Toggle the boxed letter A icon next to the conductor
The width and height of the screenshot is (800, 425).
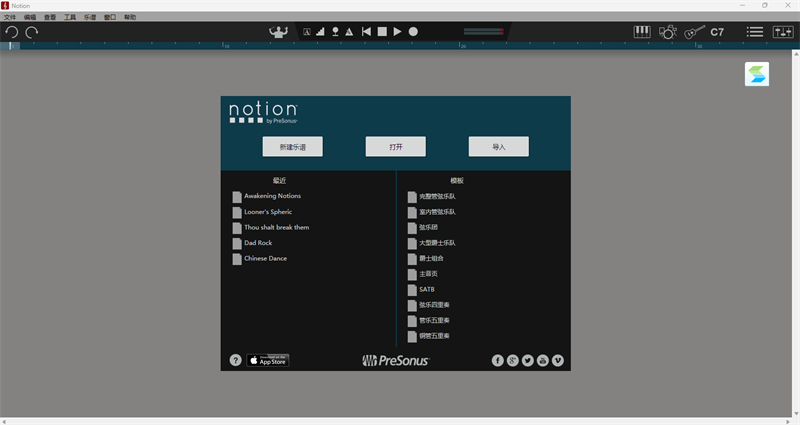pyautogui.click(x=307, y=32)
